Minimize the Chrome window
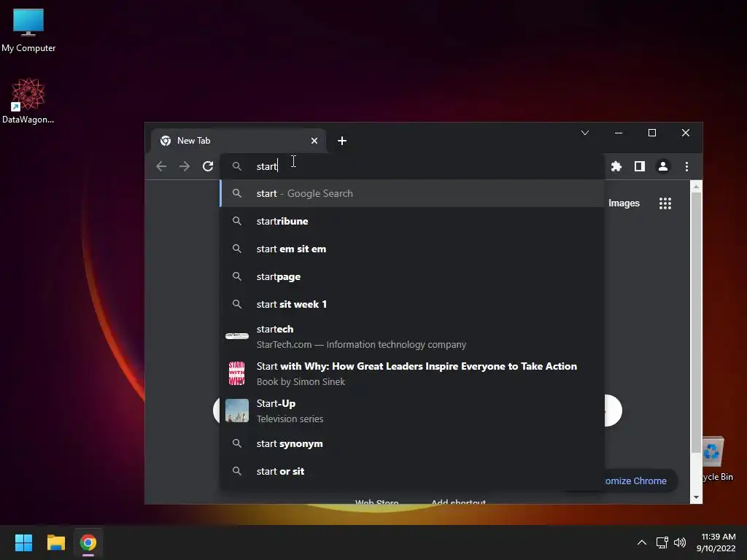The image size is (747, 560). 619,133
